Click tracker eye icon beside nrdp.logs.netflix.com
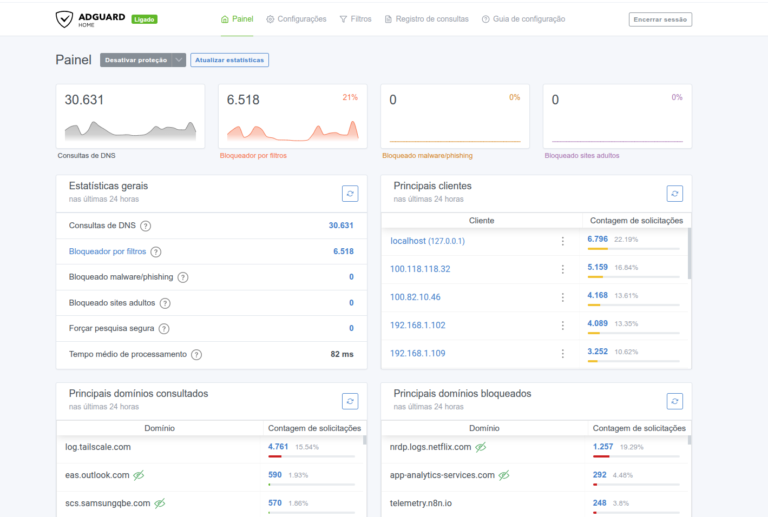The height and width of the screenshot is (517, 768). click(480, 447)
